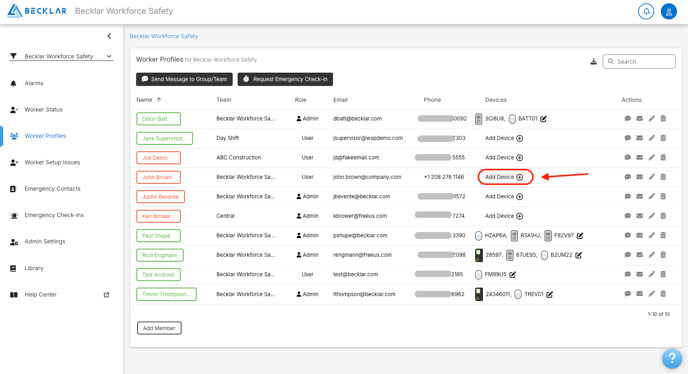The height and width of the screenshot is (374, 688).
Task: Message Trevor Thompson via chat bubble icon
Action: [x=627, y=294]
